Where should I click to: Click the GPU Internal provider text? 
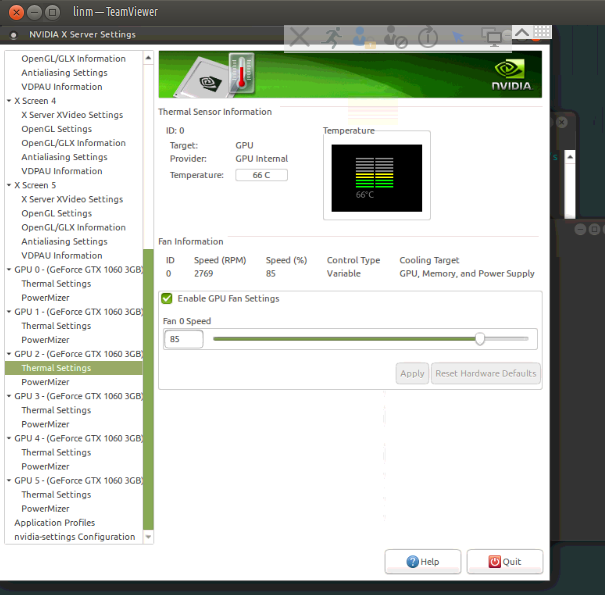coord(262,159)
